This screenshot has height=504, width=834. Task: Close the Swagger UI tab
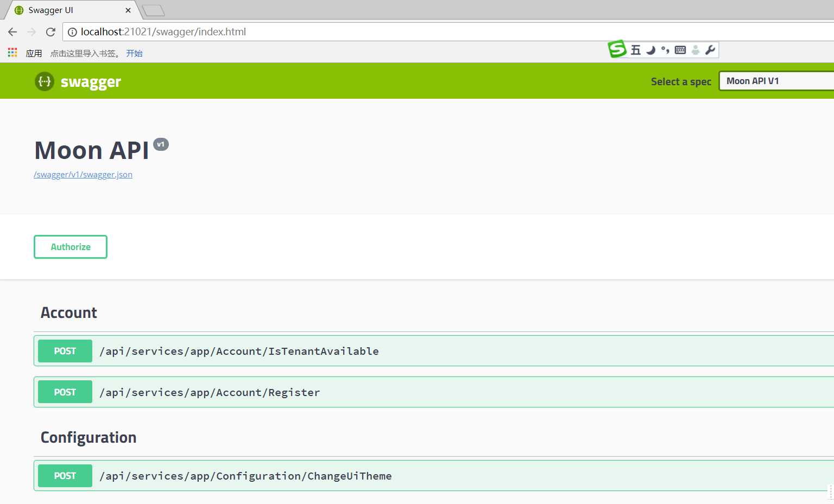(128, 10)
